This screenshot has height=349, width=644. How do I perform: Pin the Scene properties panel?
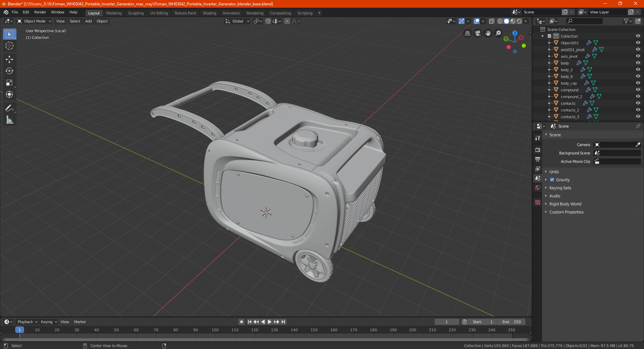[638, 126]
